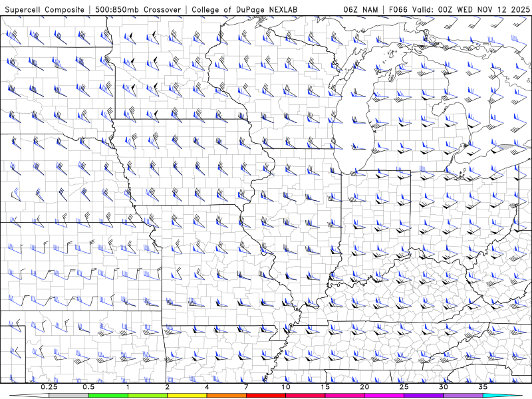Click the legend value 35

click(483, 387)
